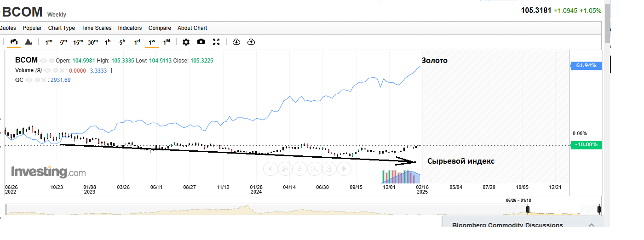Remove the GC comparison series with the X icon
The width and height of the screenshot is (644, 240).
tap(44, 80)
